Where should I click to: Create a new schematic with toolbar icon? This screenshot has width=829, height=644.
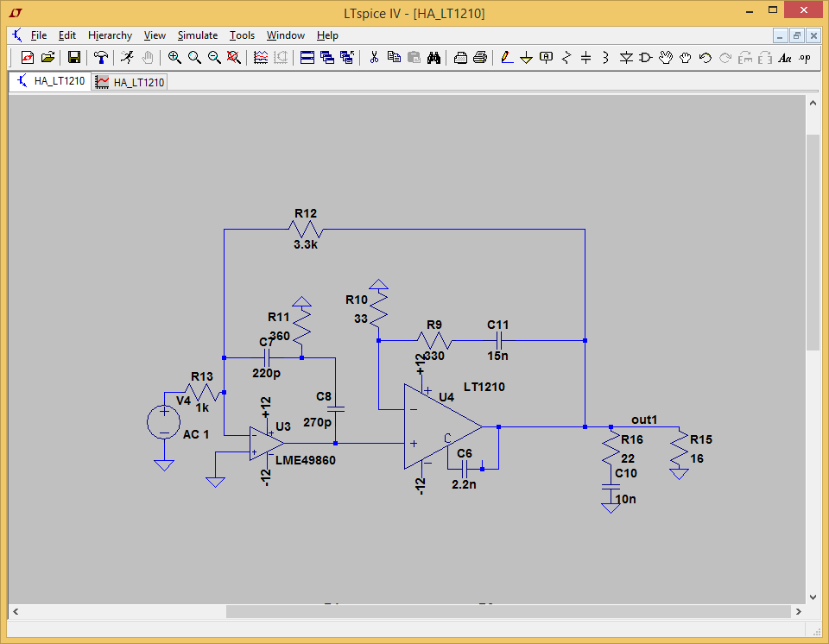point(28,57)
